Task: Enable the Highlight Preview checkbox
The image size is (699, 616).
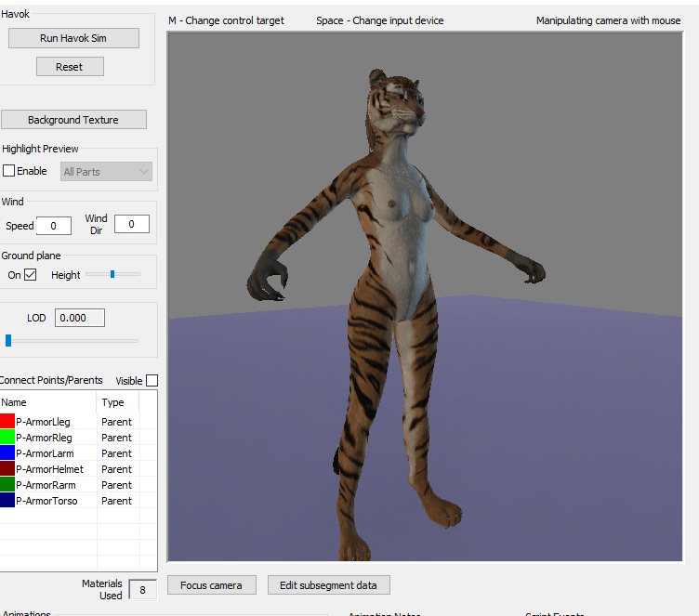Action: (9, 171)
